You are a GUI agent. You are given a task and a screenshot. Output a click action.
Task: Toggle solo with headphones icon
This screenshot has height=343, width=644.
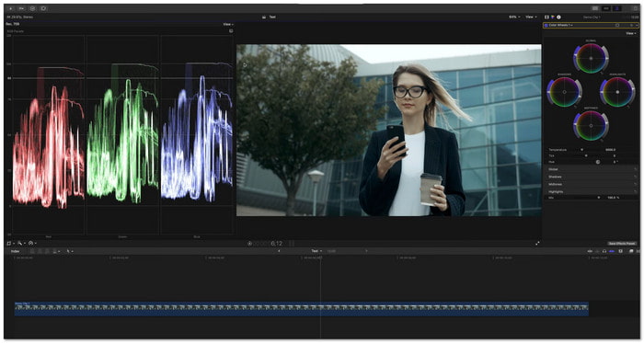click(x=604, y=251)
